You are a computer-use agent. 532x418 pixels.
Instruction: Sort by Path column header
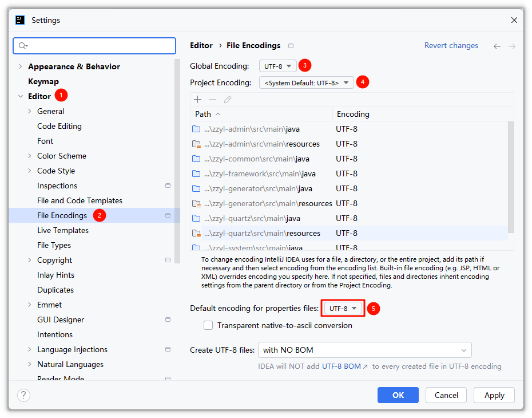tap(261, 114)
